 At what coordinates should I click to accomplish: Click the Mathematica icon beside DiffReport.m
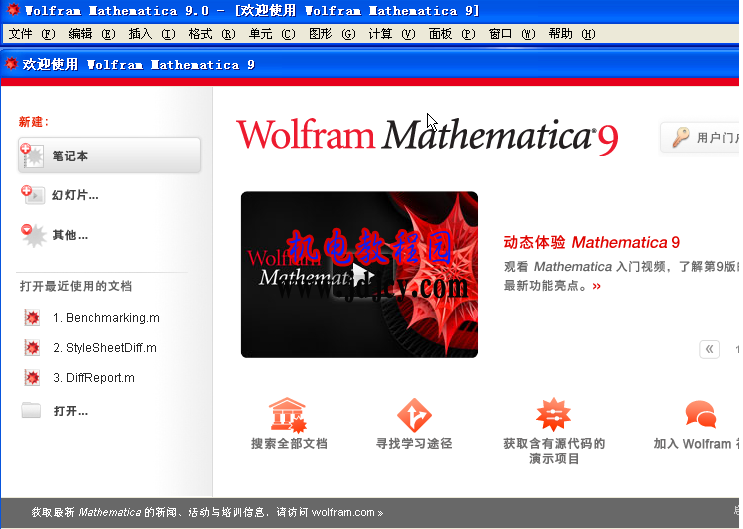point(32,377)
